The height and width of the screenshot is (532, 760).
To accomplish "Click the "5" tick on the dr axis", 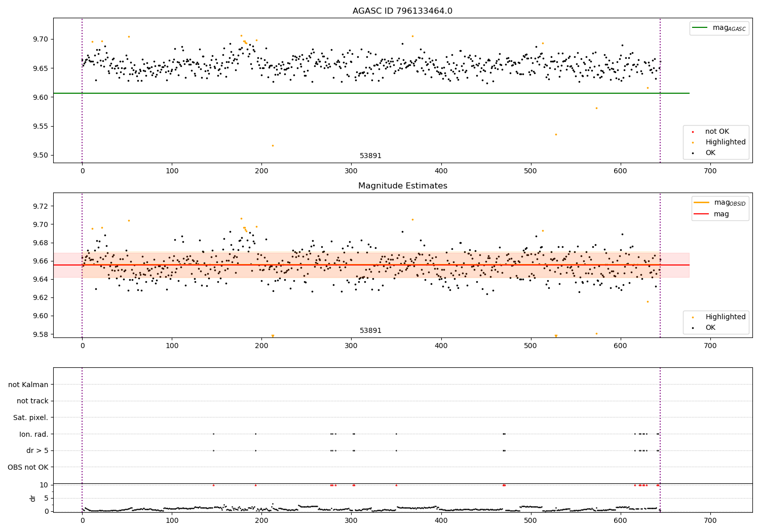I will (46, 498).
